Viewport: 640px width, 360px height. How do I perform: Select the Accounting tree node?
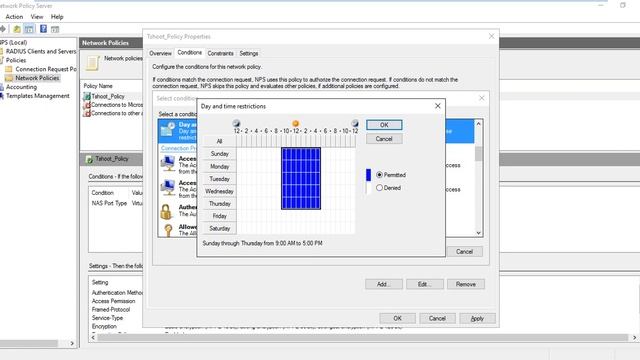coord(21,87)
